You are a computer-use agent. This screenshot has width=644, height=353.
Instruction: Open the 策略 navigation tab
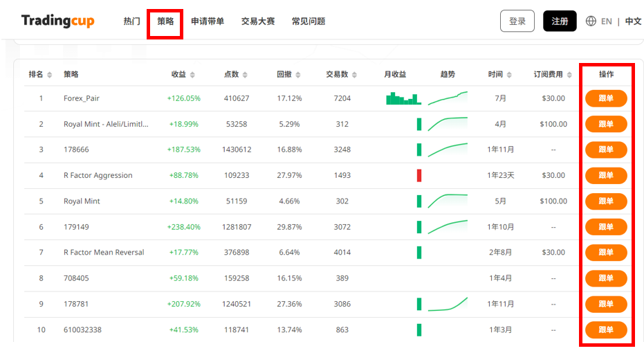click(165, 21)
